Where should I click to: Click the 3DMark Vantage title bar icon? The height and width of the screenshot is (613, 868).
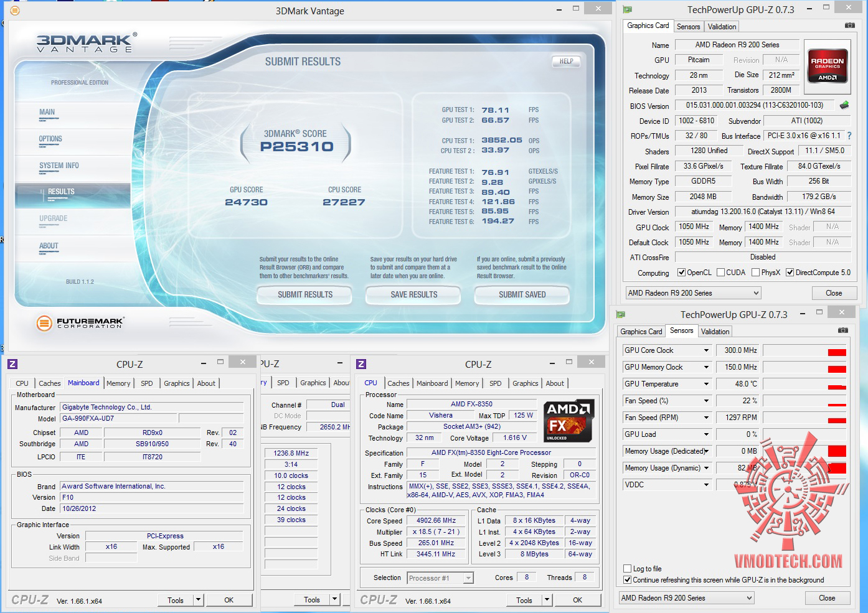[15, 11]
